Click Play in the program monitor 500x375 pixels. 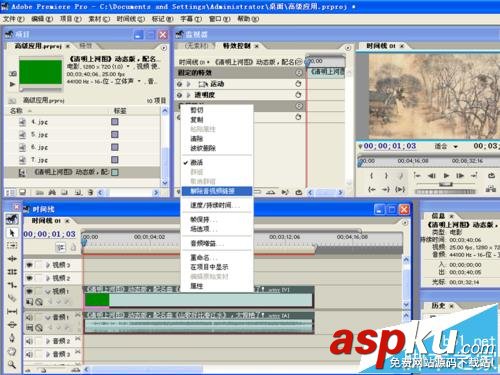tap(446, 175)
